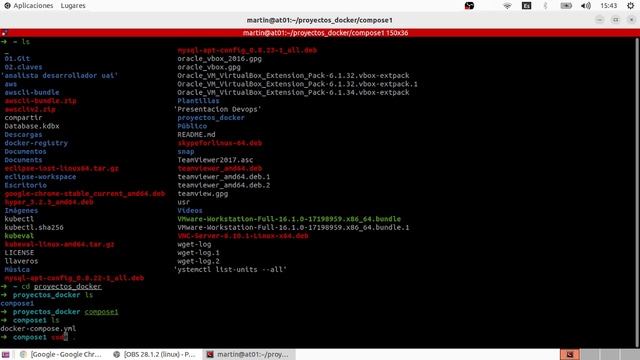The height and width of the screenshot is (360, 640).
Task: Click the '01.Git' directory name
Action: tap(17, 59)
